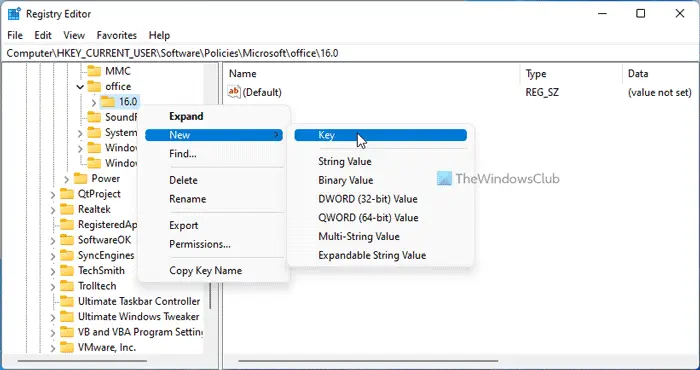Choose Key from the New submenu

[x=380, y=135]
